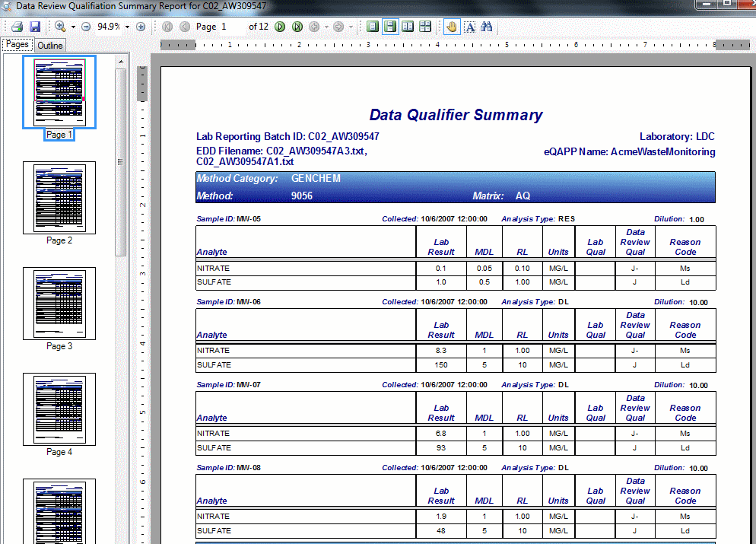This screenshot has width=756, height=544.
Task: Expand the back navigation history dropdown
Action: [326, 27]
